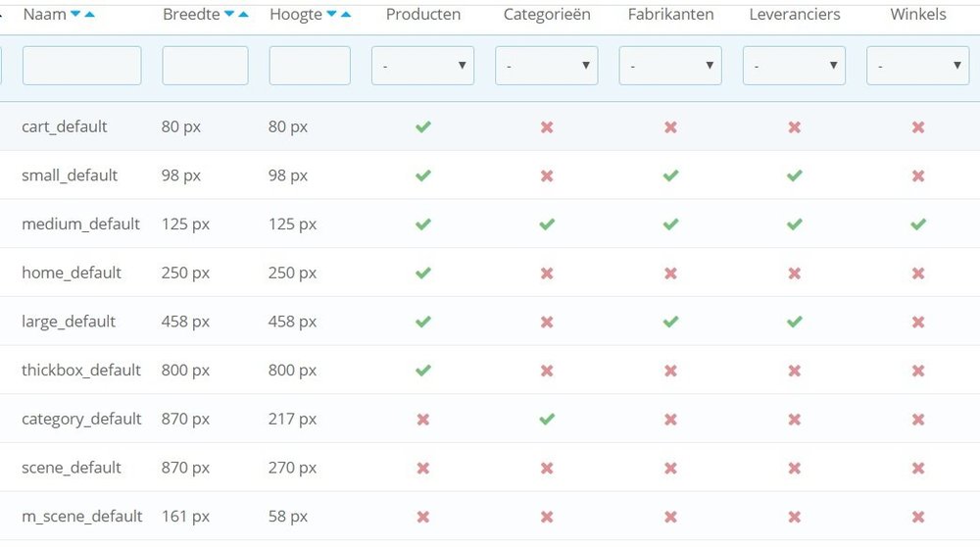980x547 pixels.
Task: Click the up sort arrow beside Naam
Action: pyautogui.click(x=90, y=15)
